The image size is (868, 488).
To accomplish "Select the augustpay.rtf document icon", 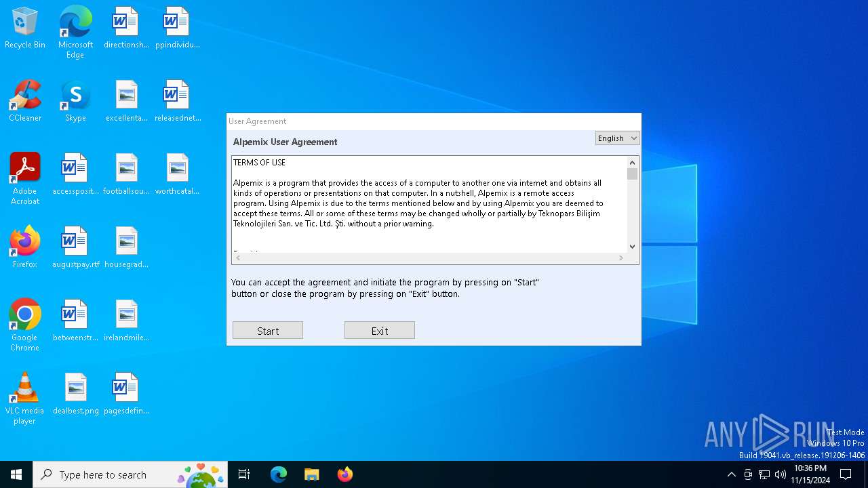I will pos(75,247).
